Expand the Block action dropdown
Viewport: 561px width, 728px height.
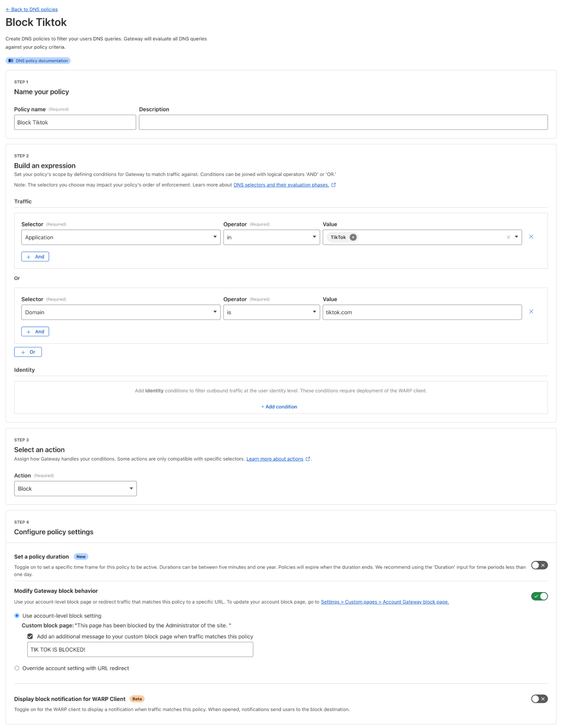pos(75,488)
